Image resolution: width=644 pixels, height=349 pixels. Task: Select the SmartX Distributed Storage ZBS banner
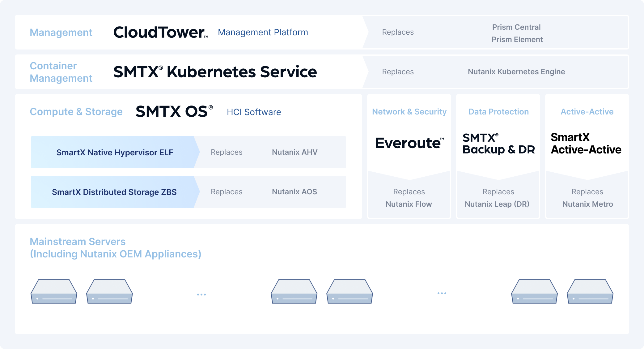(115, 192)
